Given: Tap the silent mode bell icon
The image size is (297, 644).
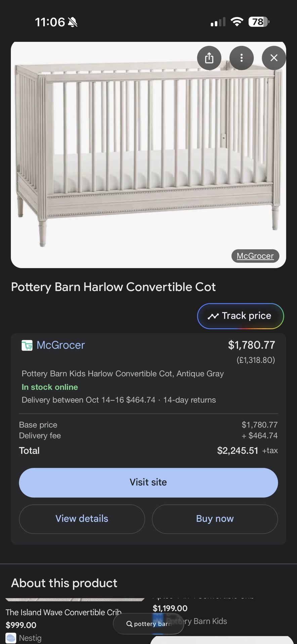Looking at the screenshot, I should tap(73, 22).
